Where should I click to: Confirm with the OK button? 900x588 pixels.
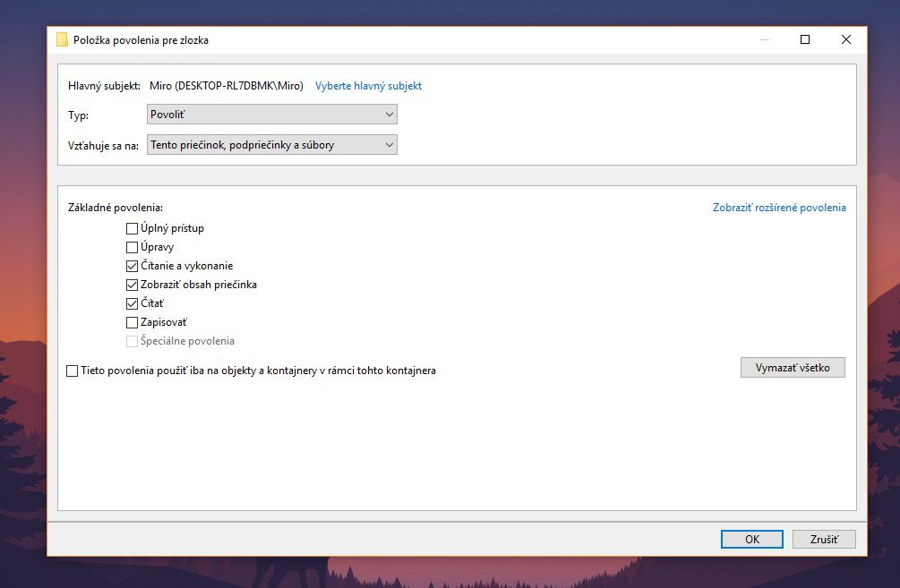(x=752, y=540)
